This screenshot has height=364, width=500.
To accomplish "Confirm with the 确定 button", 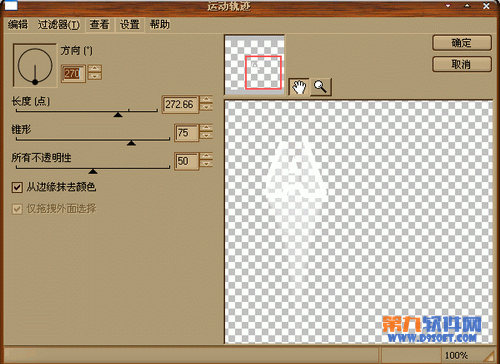I will [462, 43].
